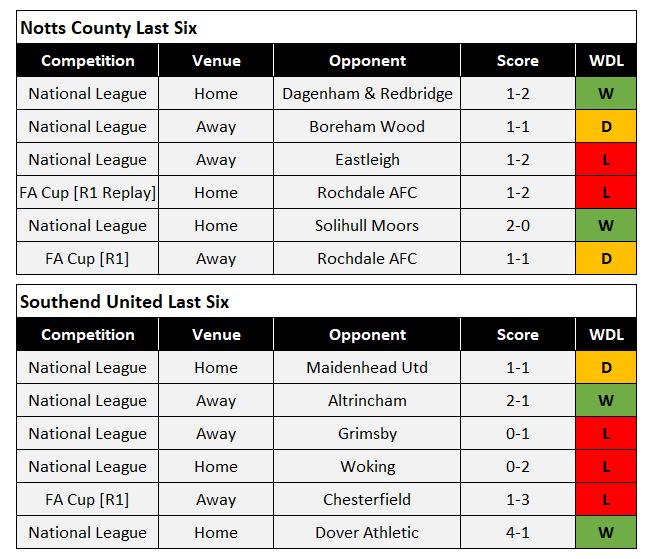Click the Altrincham opponent cell
Screen dimensions: 653x559
click(367, 401)
